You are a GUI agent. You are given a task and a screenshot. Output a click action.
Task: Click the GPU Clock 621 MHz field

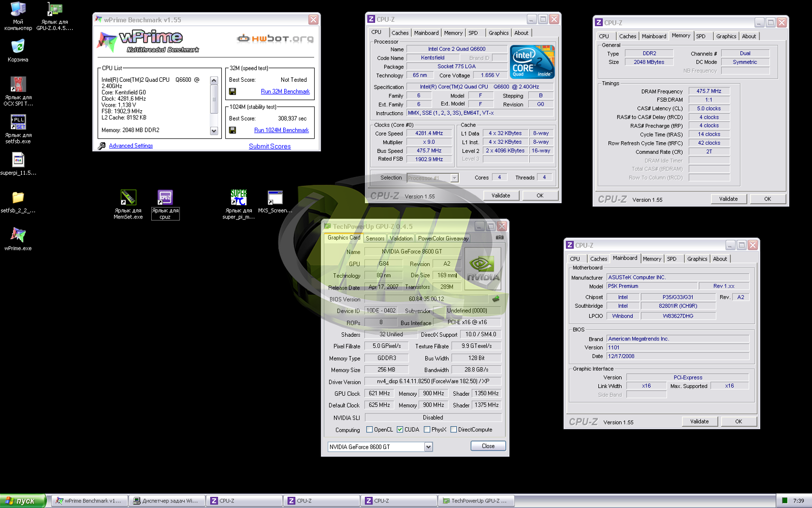[379, 393]
